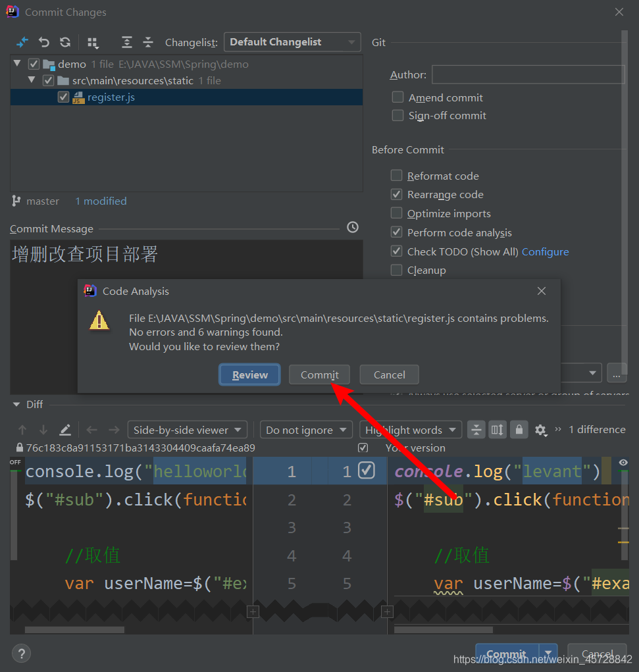Go to previous difference up arrow
The height and width of the screenshot is (672, 639).
click(x=22, y=429)
